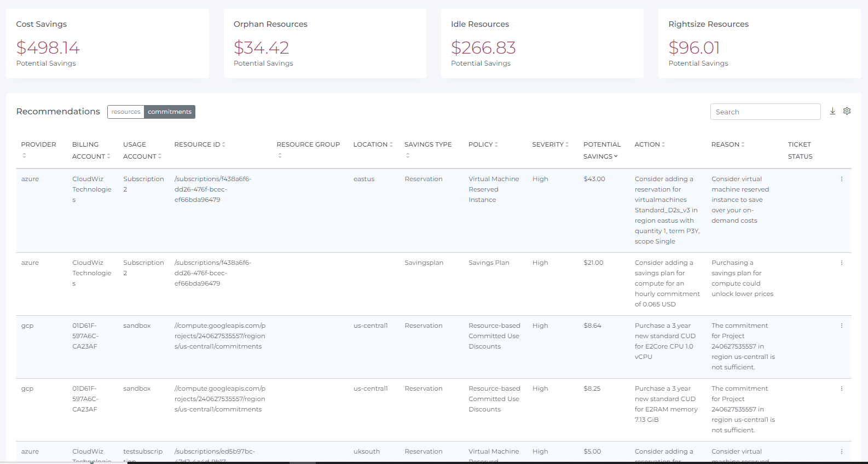Select the commitments tab

pyautogui.click(x=170, y=112)
